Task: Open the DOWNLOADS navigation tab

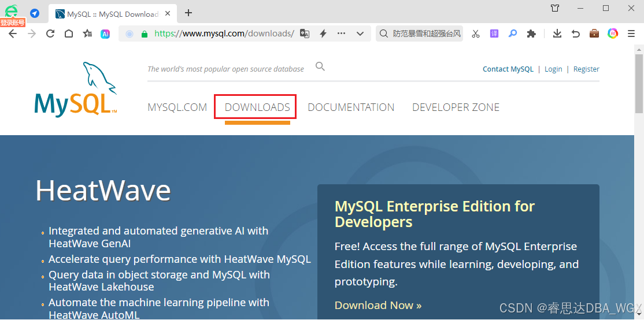Action: (x=257, y=107)
